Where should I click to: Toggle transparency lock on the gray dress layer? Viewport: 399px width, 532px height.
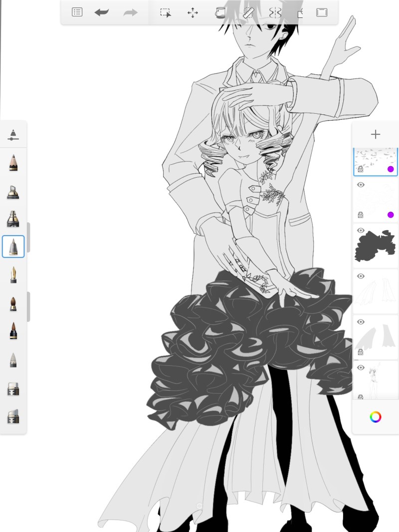point(361,352)
